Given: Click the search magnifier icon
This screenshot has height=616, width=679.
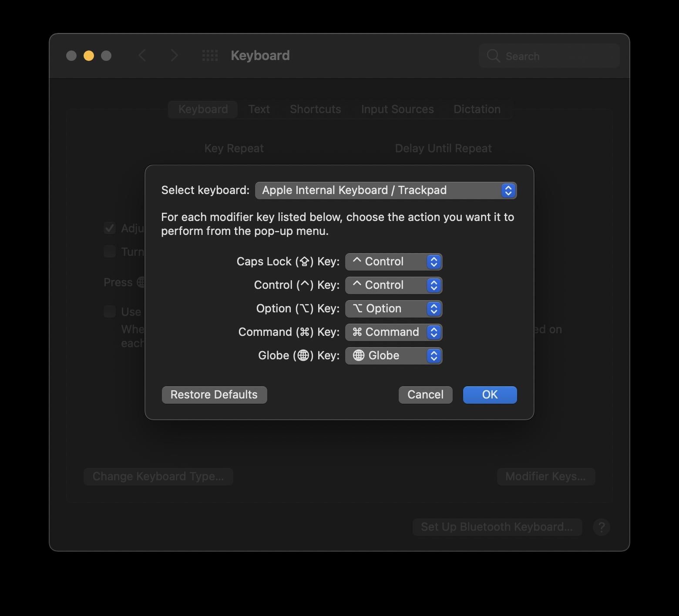Looking at the screenshot, I should pyautogui.click(x=493, y=56).
